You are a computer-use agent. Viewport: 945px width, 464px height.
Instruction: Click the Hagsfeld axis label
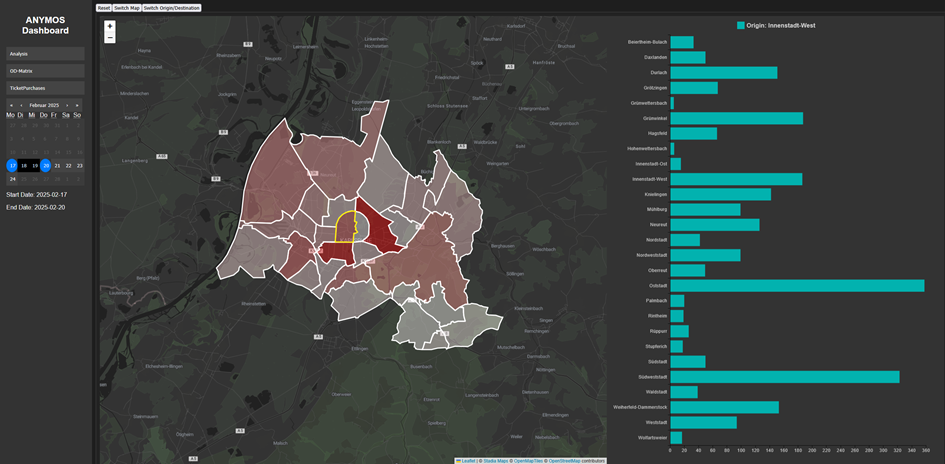click(656, 133)
